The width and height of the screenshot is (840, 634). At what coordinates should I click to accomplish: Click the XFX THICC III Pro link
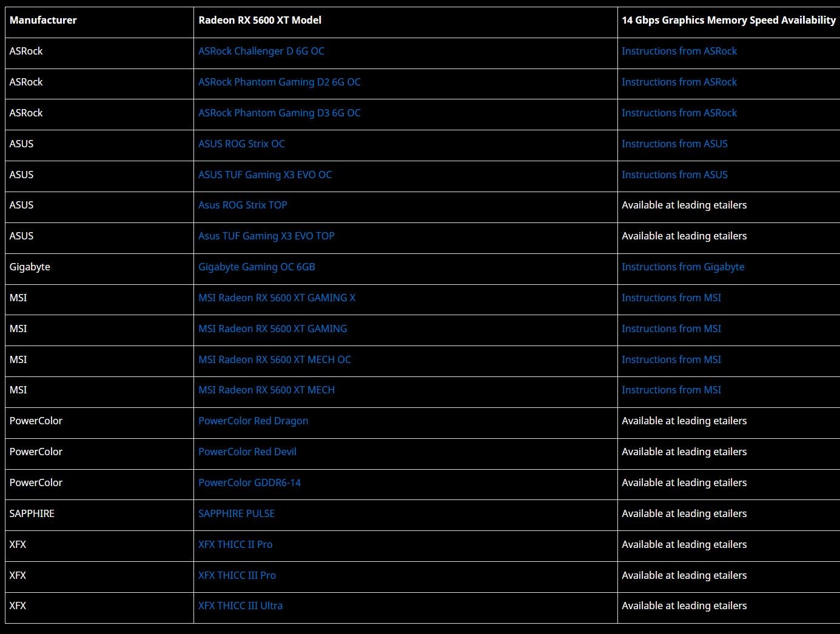[x=237, y=576]
